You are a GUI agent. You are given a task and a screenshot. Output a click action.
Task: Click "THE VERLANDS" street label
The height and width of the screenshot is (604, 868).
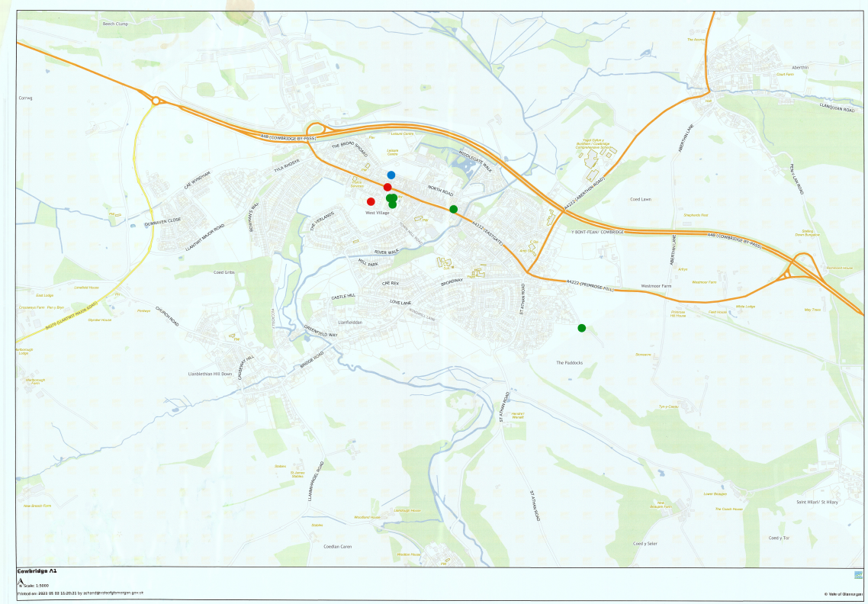tap(322, 221)
